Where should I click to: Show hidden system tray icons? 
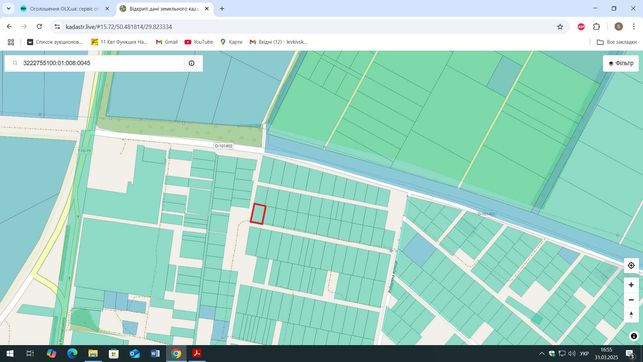coord(542,353)
